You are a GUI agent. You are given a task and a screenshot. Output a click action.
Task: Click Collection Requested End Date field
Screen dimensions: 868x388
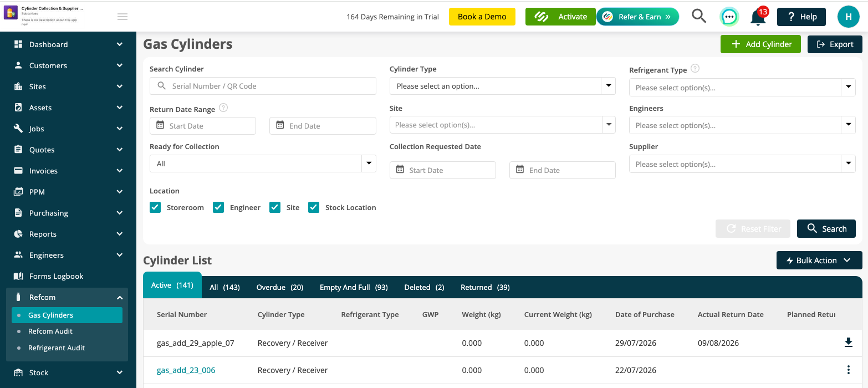point(563,170)
